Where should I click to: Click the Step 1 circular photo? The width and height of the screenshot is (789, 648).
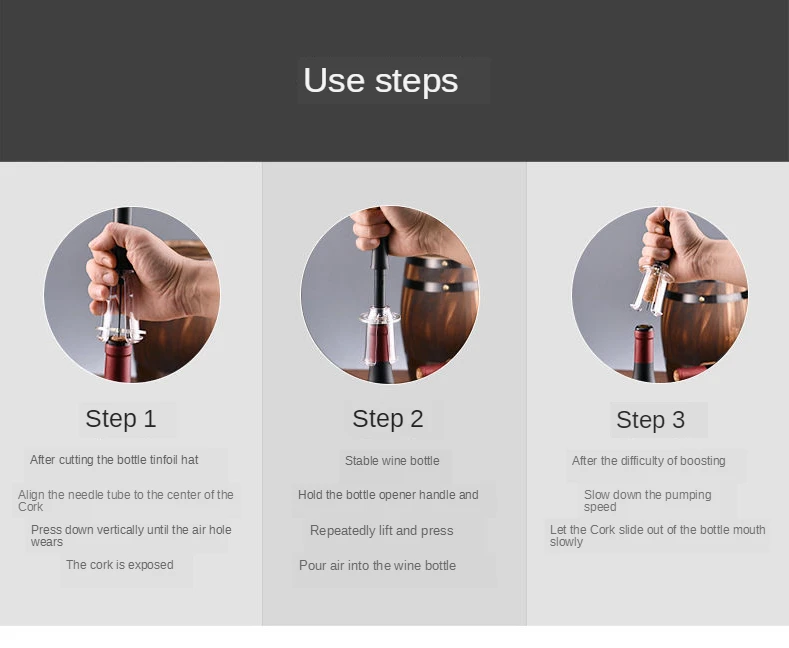pos(132,295)
